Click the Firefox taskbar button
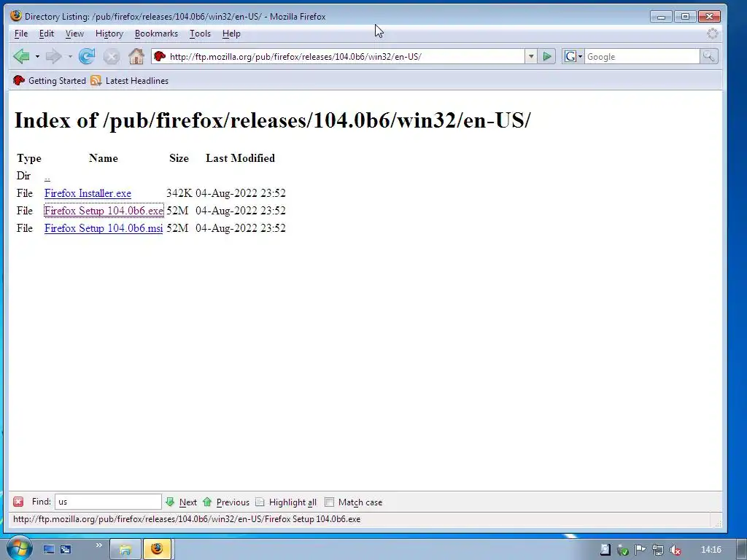This screenshot has width=747, height=560. [x=157, y=549]
